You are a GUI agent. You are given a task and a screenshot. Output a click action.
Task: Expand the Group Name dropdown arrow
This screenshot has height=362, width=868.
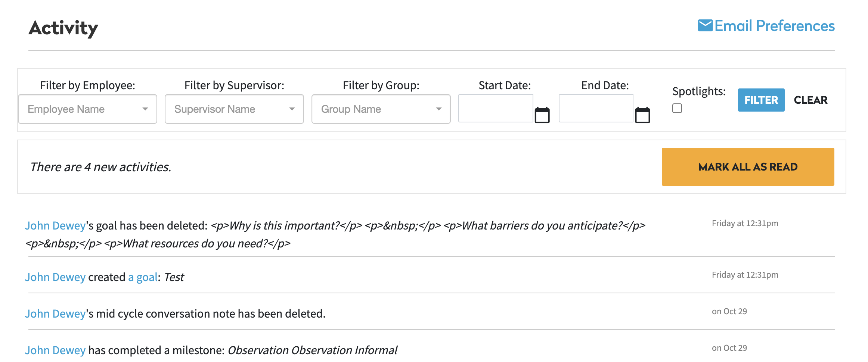coord(439,109)
